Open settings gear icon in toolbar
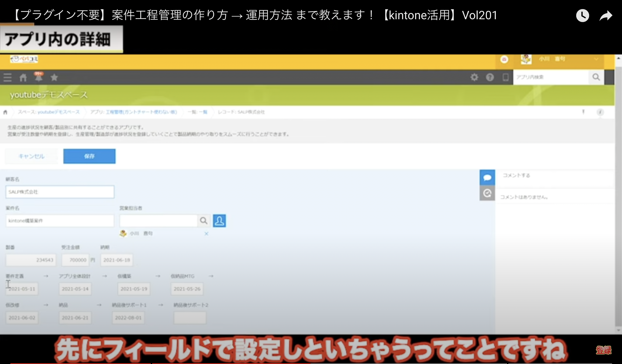The height and width of the screenshot is (364, 622). point(474,77)
